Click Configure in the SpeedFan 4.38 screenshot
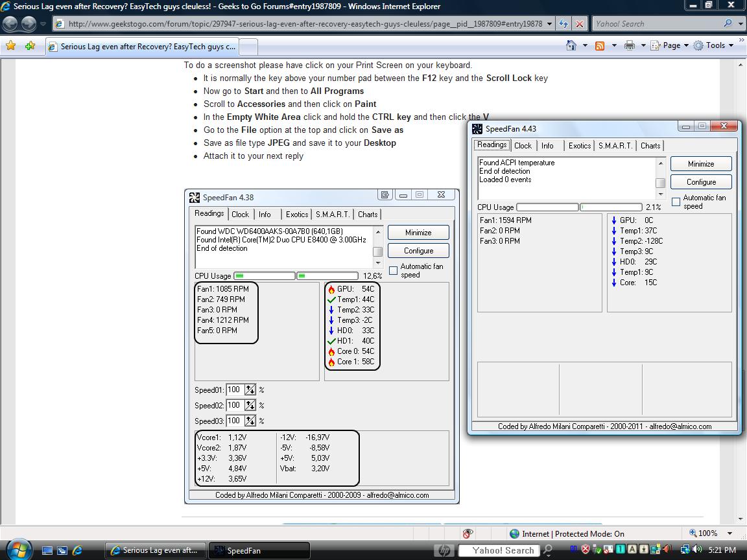This screenshot has width=747, height=560. [x=418, y=250]
